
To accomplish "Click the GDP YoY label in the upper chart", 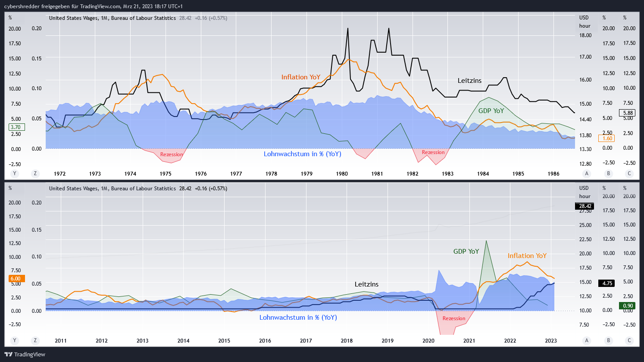I will [x=491, y=111].
